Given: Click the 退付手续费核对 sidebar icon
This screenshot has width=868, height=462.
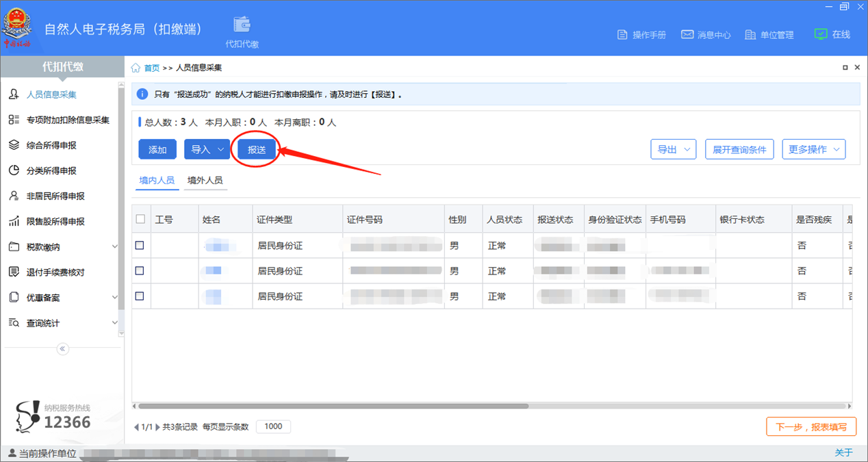Looking at the screenshot, I should click(14, 272).
